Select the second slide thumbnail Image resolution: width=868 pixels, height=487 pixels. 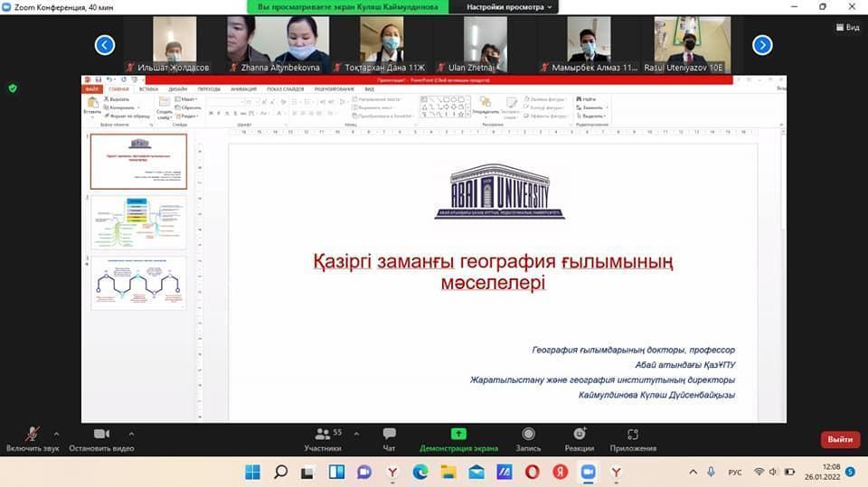pyautogui.click(x=138, y=222)
